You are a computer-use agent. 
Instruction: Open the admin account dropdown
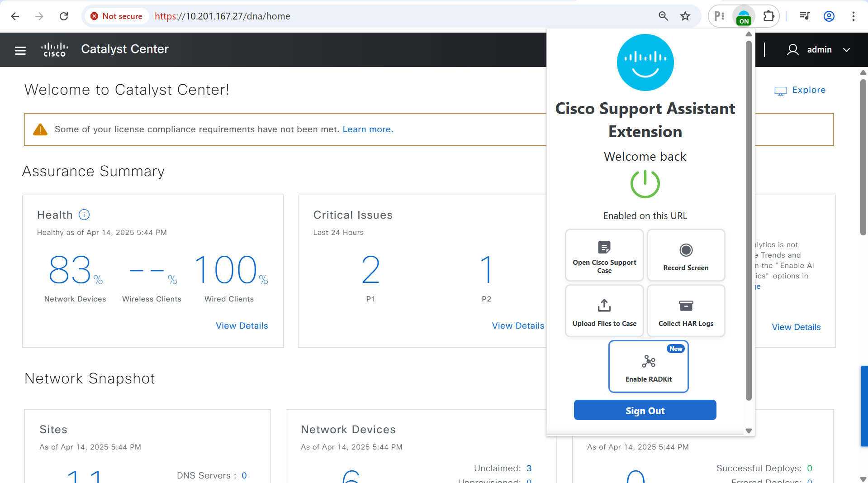846,50
